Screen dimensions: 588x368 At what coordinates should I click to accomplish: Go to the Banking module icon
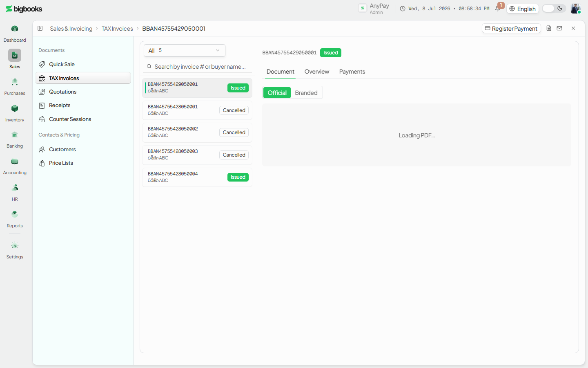(x=15, y=135)
